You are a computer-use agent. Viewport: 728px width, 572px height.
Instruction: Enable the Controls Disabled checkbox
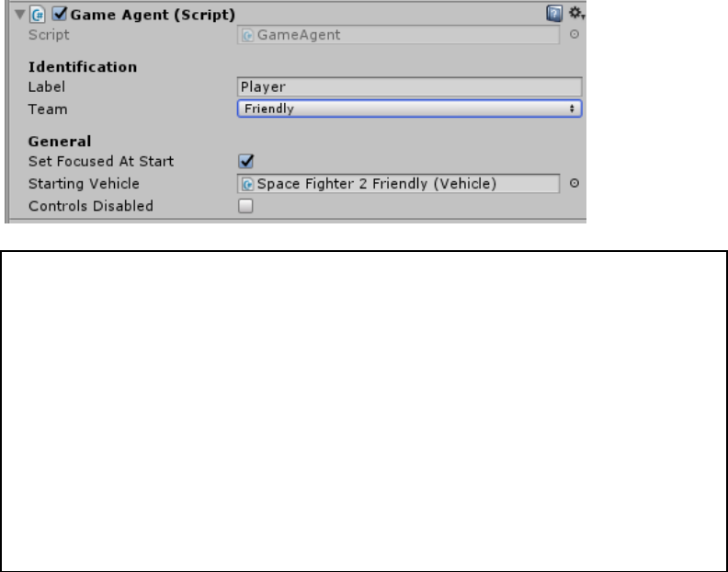[245, 206]
